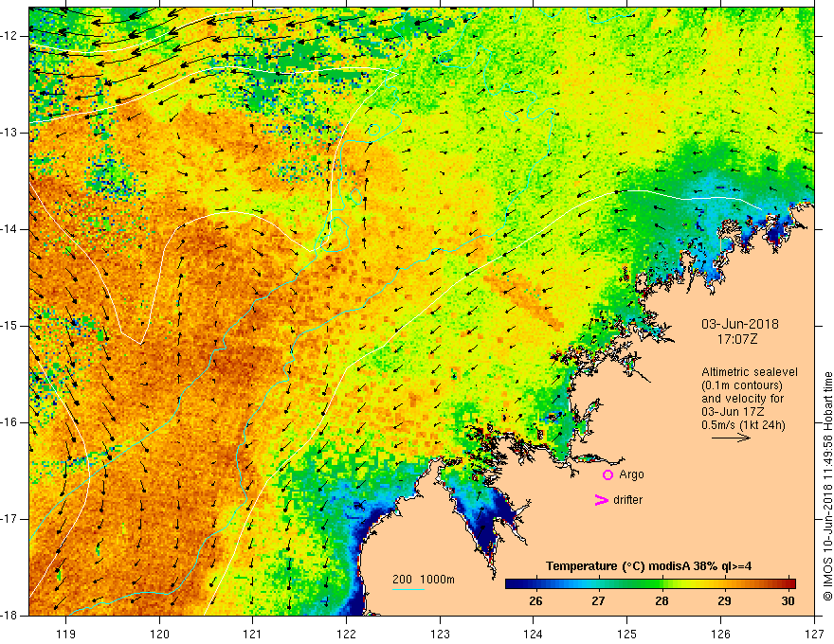834x644 pixels.
Task: Click the '200 1000m' depth contour label
Action: [424, 580]
